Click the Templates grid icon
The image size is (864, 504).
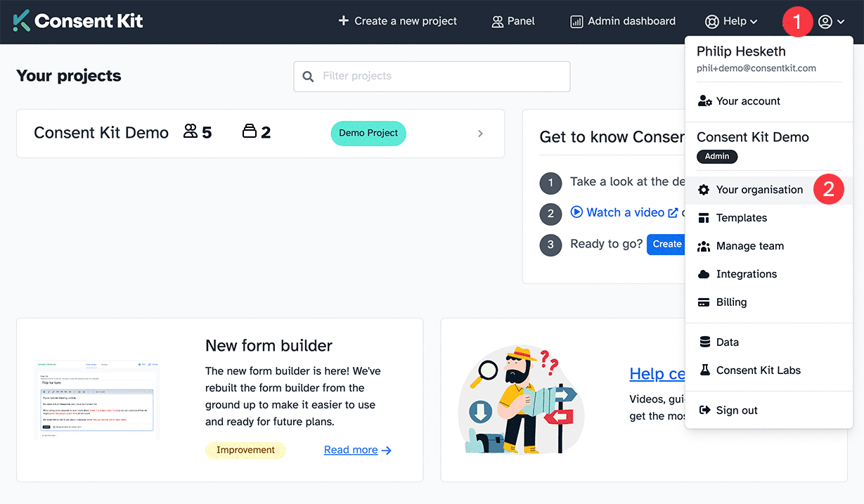[x=702, y=218]
